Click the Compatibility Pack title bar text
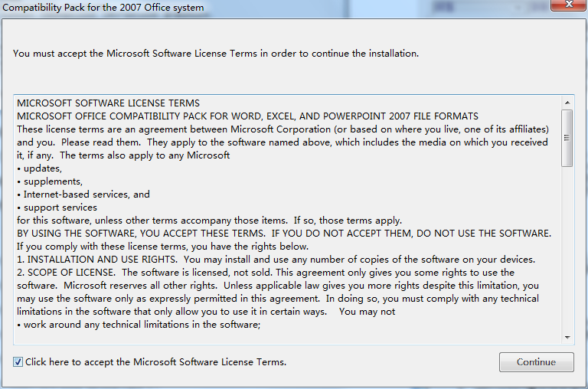 pyautogui.click(x=104, y=8)
